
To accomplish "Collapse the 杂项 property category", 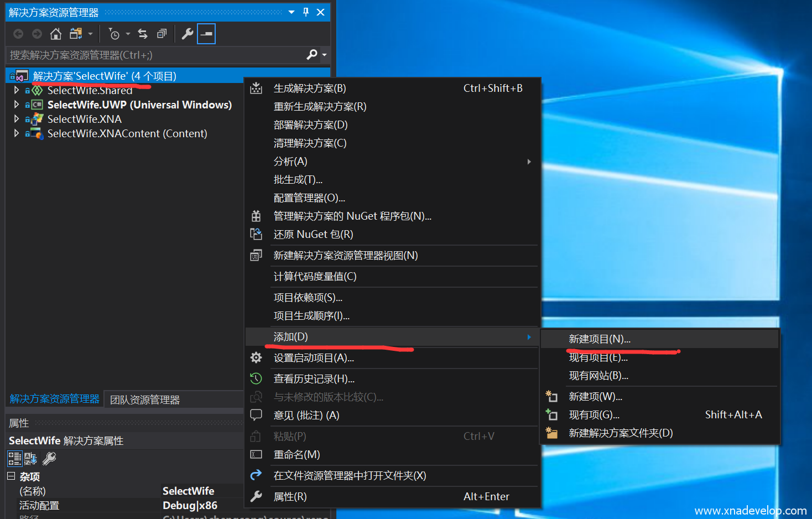I will (x=11, y=476).
